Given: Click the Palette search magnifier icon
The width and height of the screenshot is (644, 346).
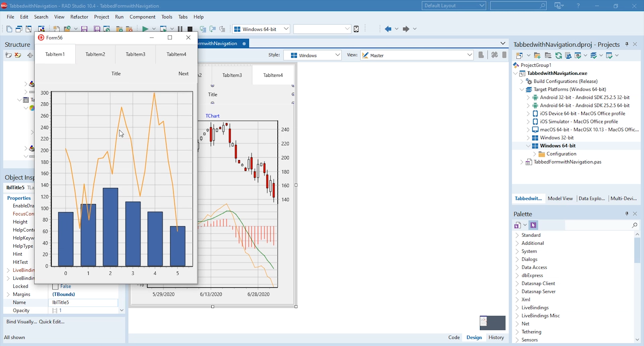Looking at the screenshot, I should pos(635,225).
